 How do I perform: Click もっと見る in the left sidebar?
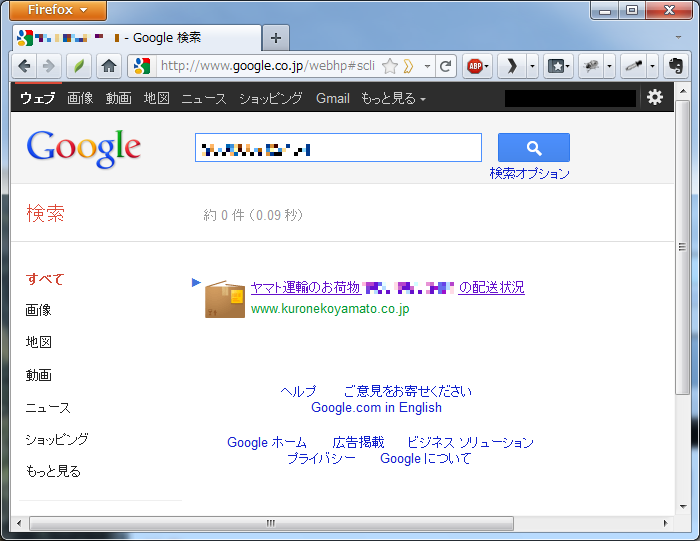[x=53, y=471]
